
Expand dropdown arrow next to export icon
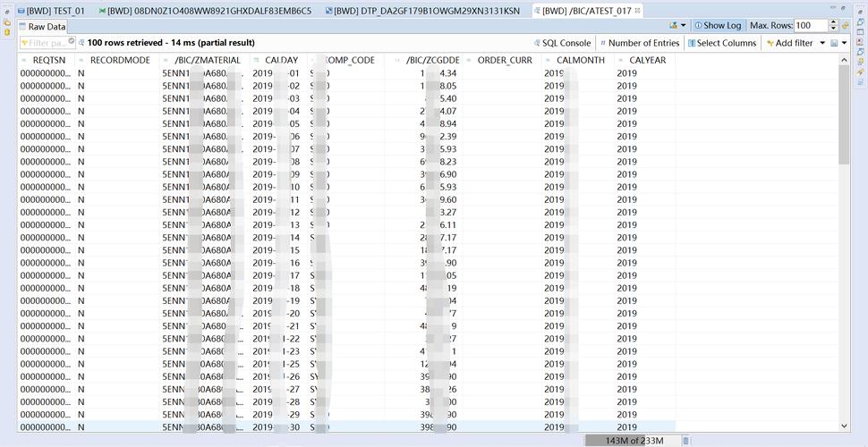683,25
